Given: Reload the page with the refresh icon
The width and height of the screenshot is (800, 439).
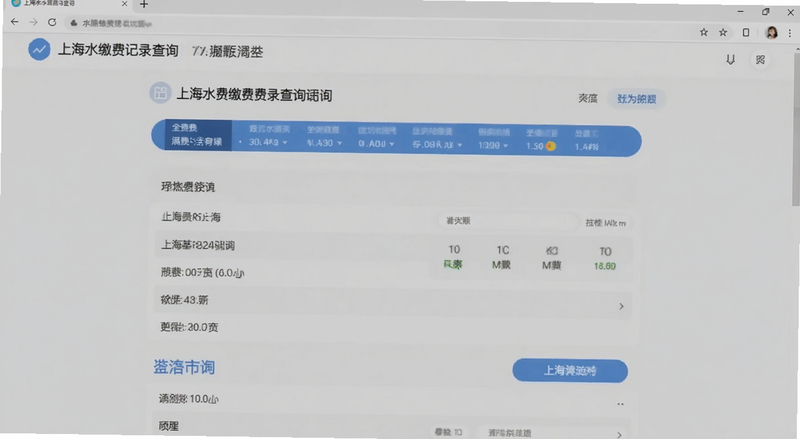Looking at the screenshot, I should click(52, 22).
